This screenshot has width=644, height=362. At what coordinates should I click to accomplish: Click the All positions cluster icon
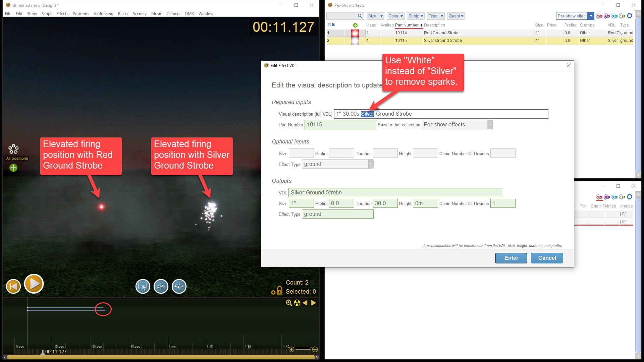pos(13,149)
